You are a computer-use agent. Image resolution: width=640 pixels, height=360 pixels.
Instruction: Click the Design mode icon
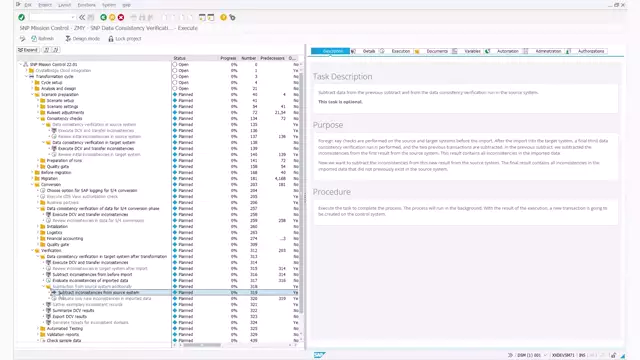pos(68,38)
